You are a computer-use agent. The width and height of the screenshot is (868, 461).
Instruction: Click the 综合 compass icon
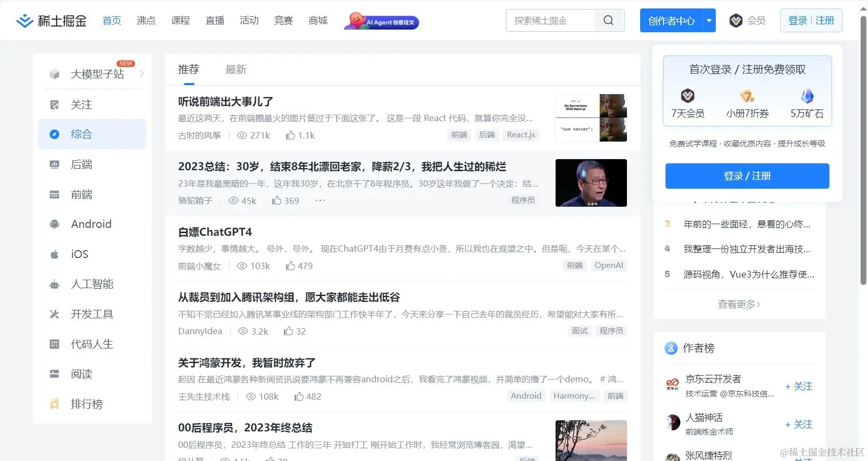54,134
